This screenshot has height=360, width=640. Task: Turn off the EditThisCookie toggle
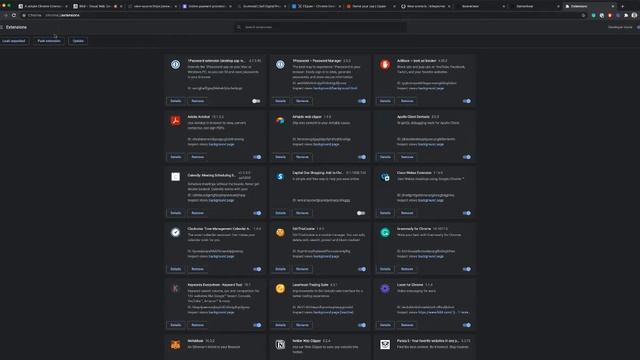362,269
